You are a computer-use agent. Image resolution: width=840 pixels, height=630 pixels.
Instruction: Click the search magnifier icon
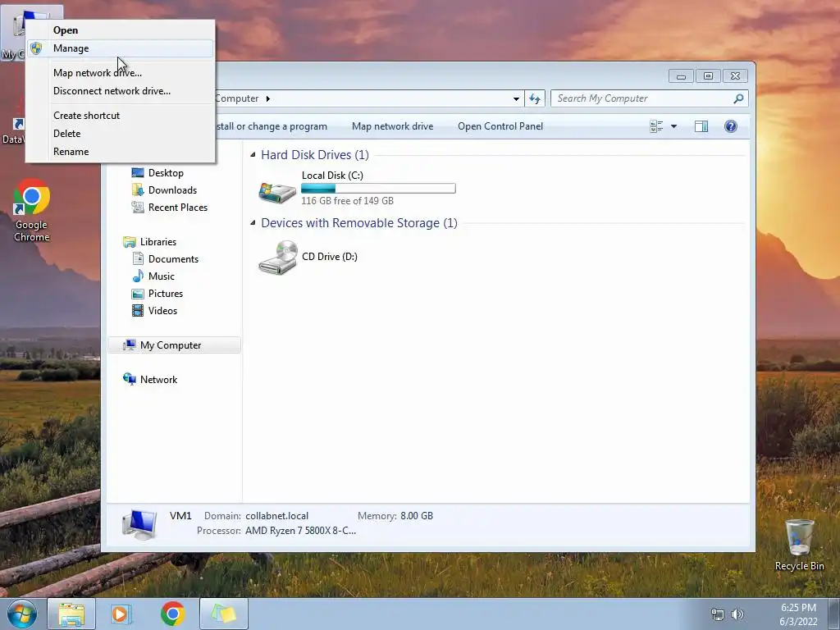[x=738, y=98]
